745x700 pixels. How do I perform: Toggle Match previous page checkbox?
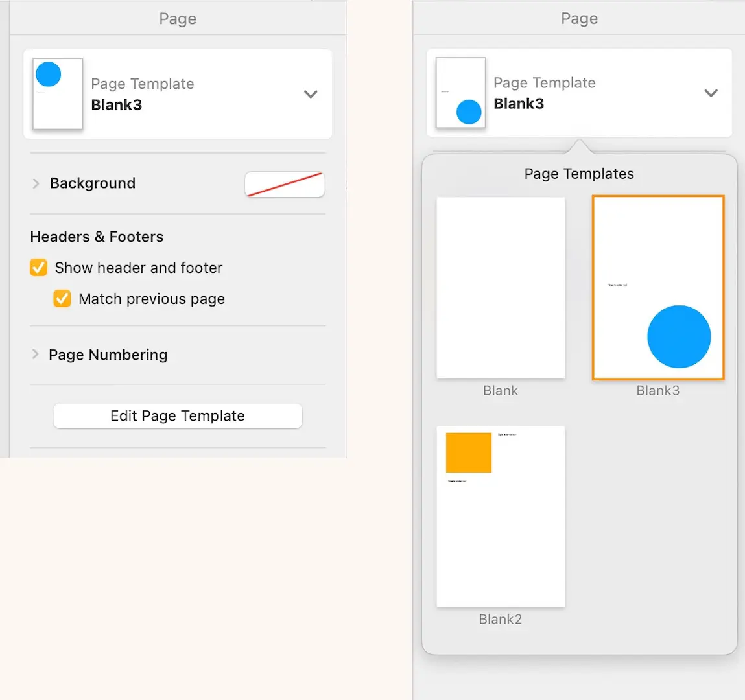62,299
